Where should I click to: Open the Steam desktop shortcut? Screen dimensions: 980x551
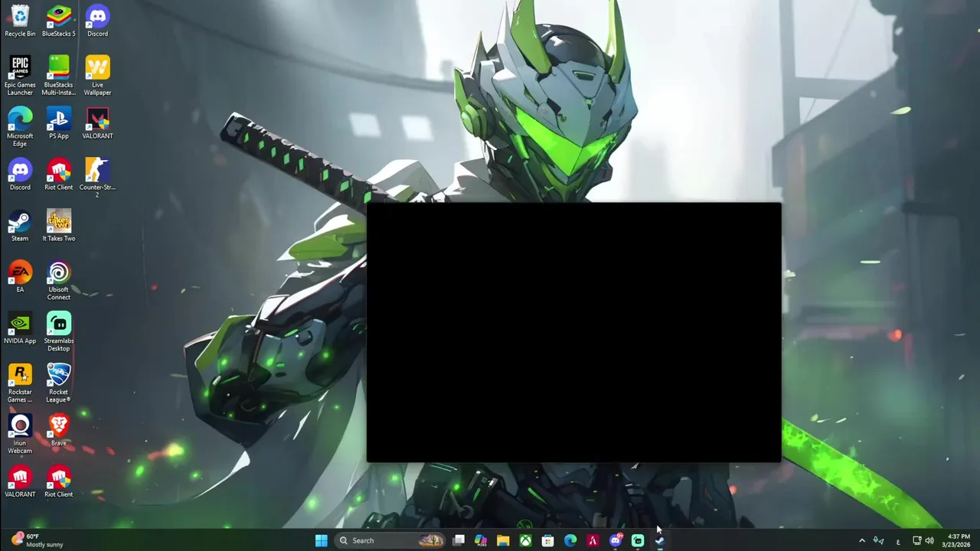point(20,226)
